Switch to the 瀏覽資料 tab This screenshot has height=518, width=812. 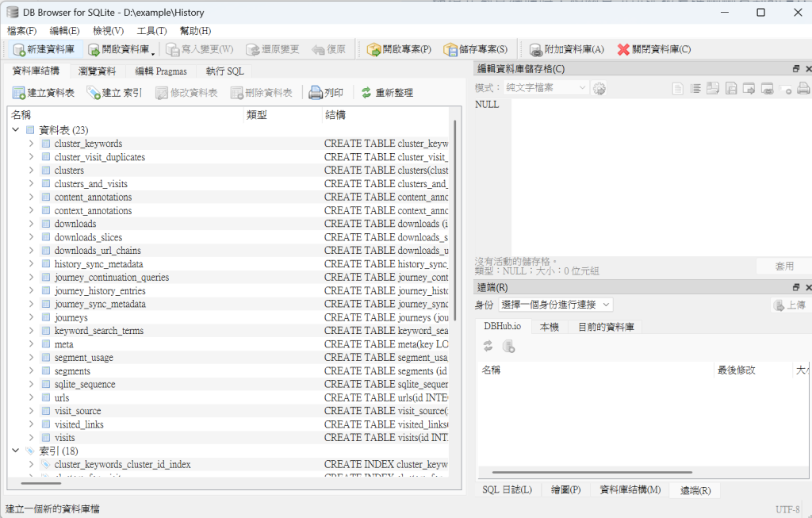[x=97, y=71]
